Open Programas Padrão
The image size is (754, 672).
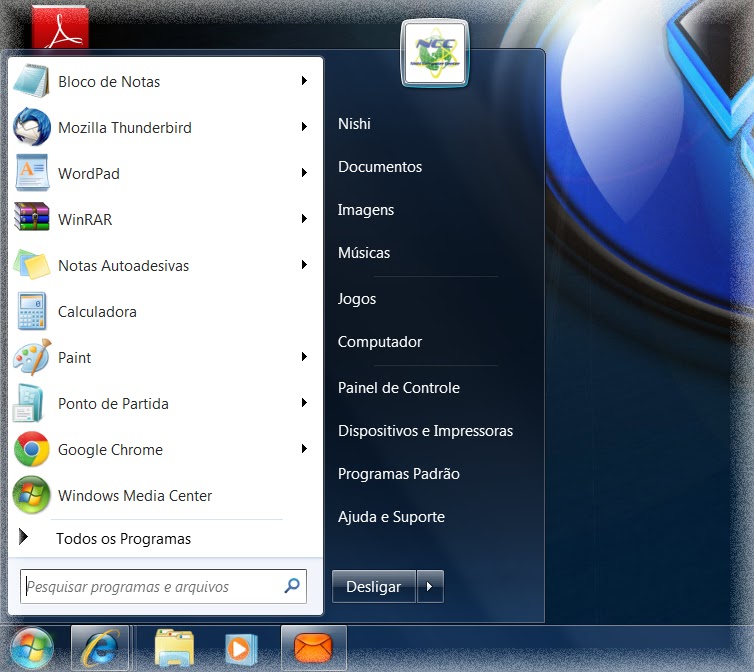pyautogui.click(x=399, y=474)
